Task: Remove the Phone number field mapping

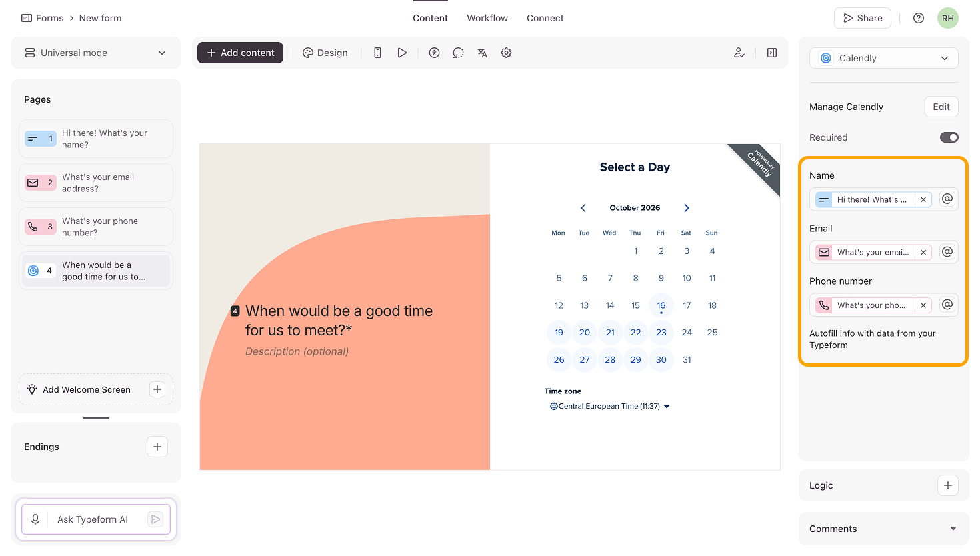Action: pos(923,305)
